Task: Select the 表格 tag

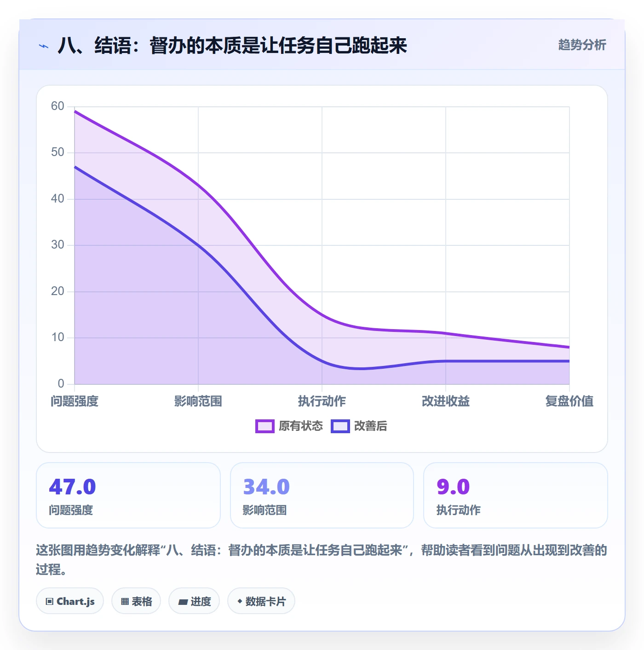Action: (x=136, y=601)
